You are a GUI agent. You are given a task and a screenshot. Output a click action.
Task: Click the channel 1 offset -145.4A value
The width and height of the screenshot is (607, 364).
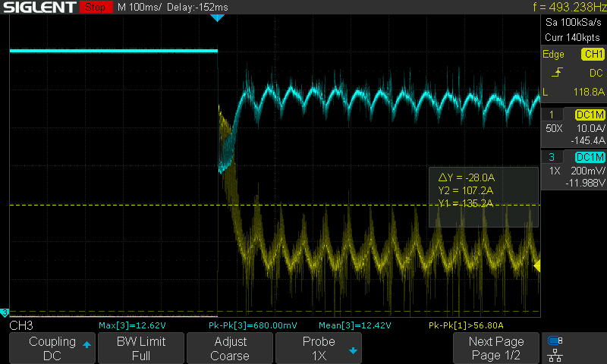click(587, 140)
